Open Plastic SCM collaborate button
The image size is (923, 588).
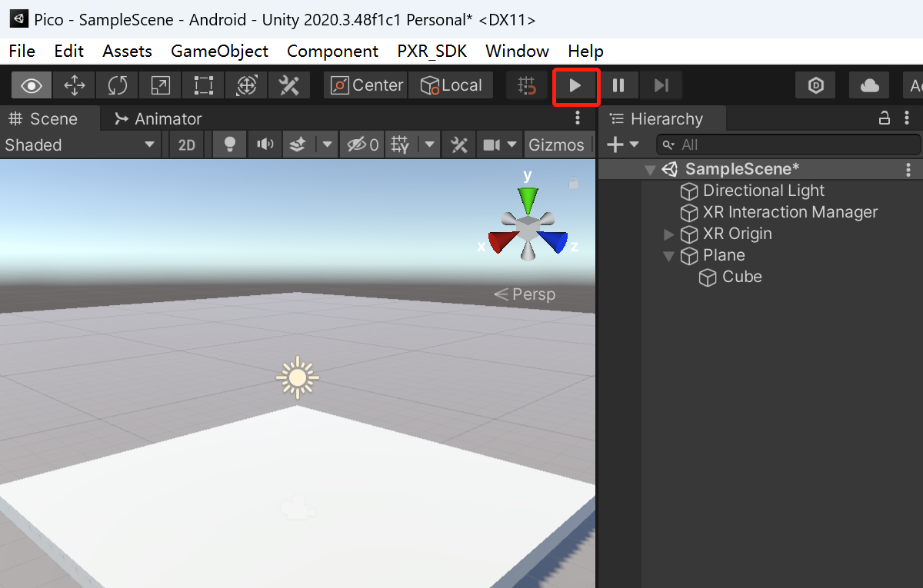(x=815, y=85)
